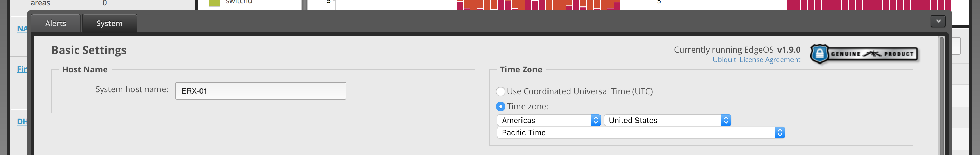Click the arrows icon on the Pacific Time selector
This screenshot has height=155, width=980.
[x=779, y=132]
